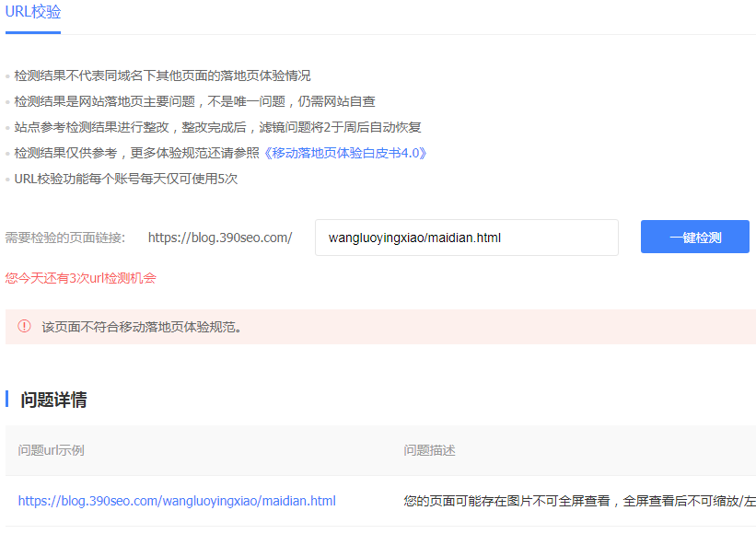This screenshot has height=557, width=756.
Task: Open the blog.390seo.com maidian.html problem URL link
Action: tap(177, 501)
